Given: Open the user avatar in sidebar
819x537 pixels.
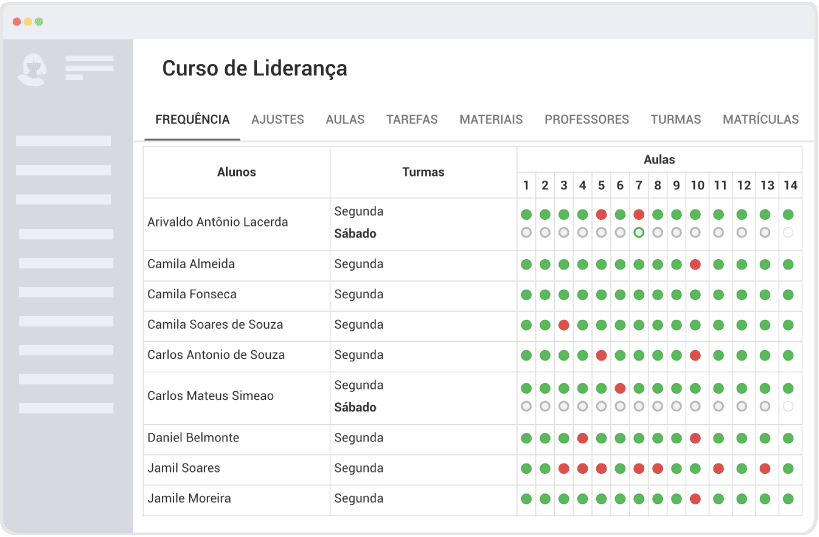Looking at the screenshot, I should tap(32, 69).
